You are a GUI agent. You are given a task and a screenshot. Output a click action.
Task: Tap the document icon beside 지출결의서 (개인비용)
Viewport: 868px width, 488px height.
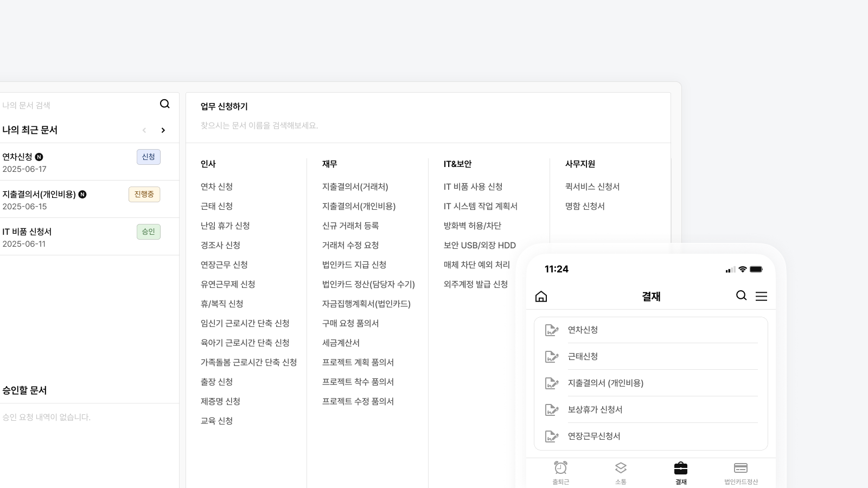pos(552,383)
